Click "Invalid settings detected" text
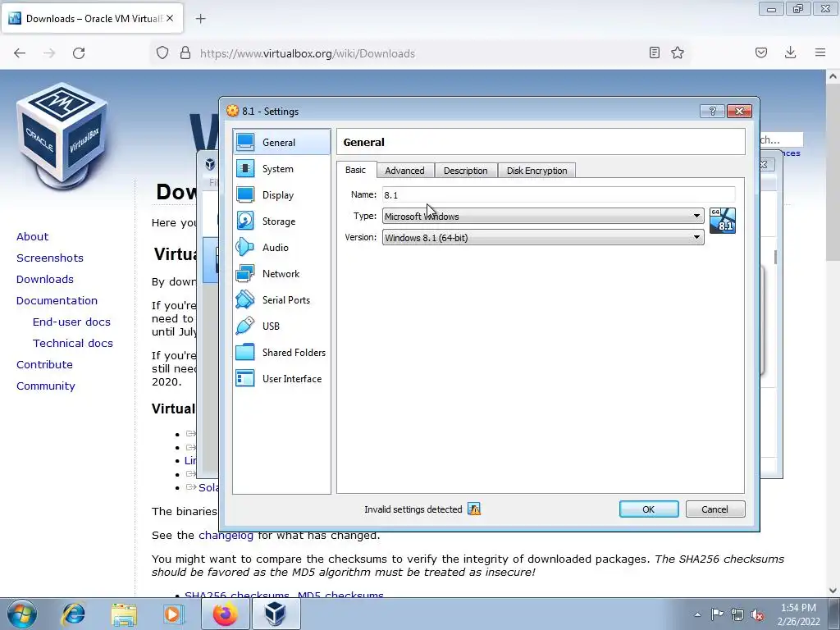This screenshot has height=630, width=840. pos(413,509)
